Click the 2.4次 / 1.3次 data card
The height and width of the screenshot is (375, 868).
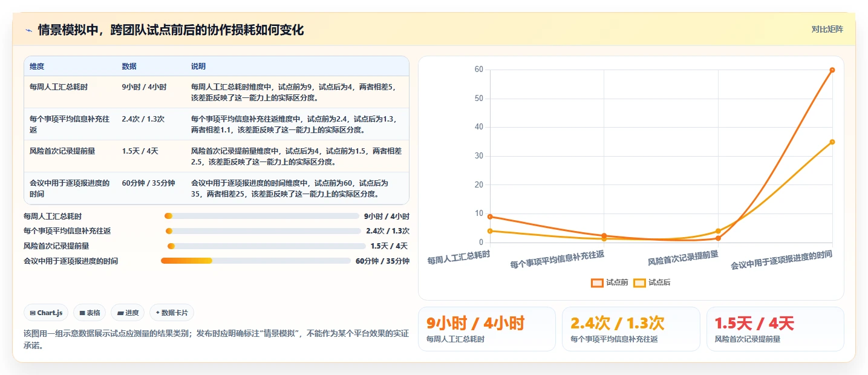[631, 329]
